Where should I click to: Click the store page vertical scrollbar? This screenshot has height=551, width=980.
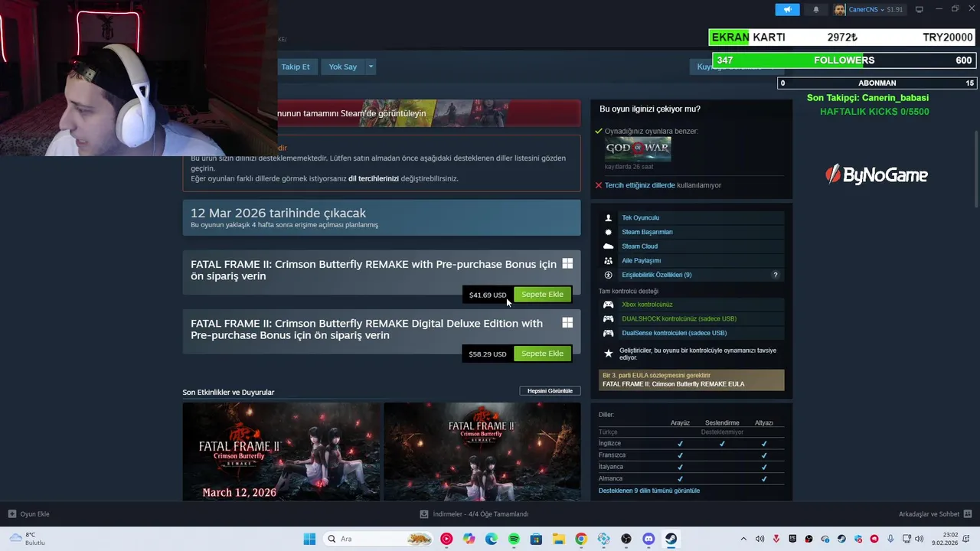976,168
